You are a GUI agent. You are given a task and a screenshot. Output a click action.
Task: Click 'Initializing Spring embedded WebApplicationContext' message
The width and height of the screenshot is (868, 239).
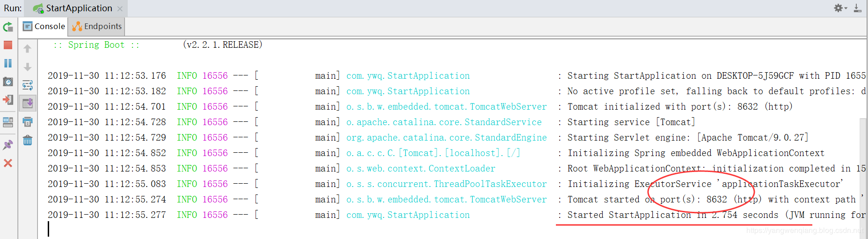pos(696,153)
